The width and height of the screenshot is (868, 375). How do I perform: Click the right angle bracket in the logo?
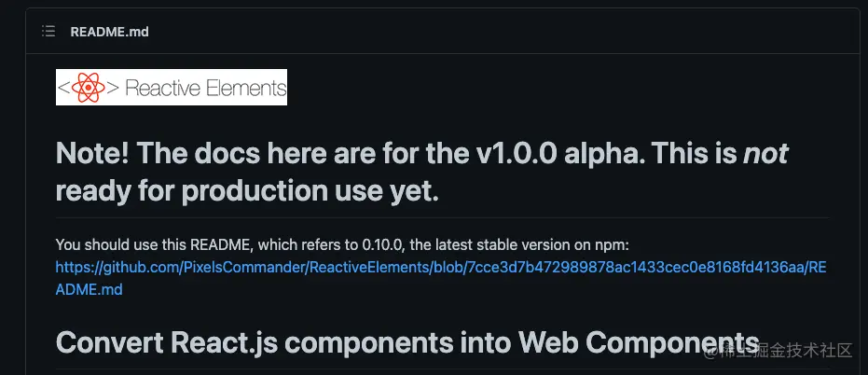[x=113, y=88]
